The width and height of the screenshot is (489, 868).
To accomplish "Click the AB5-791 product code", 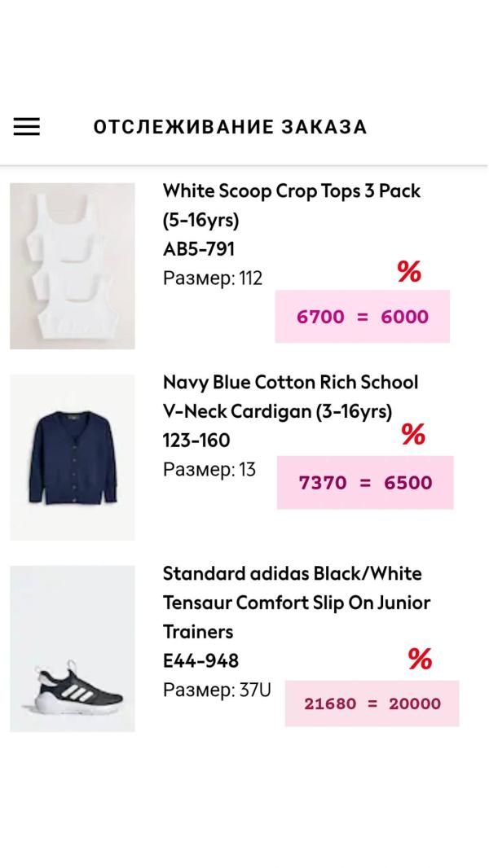I will pos(199,249).
